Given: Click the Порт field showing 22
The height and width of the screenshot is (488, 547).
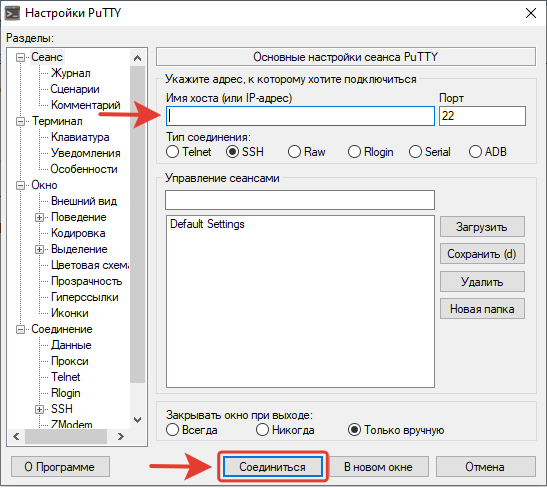Looking at the screenshot, I should click(x=482, y=116).
